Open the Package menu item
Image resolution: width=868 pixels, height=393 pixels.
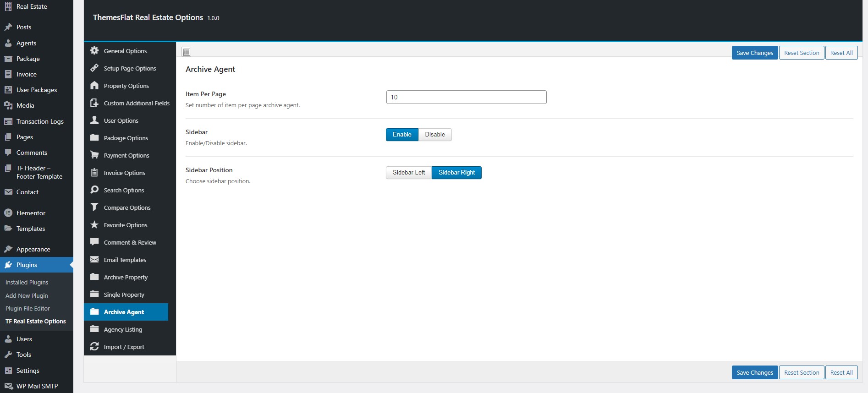[37, 59]
